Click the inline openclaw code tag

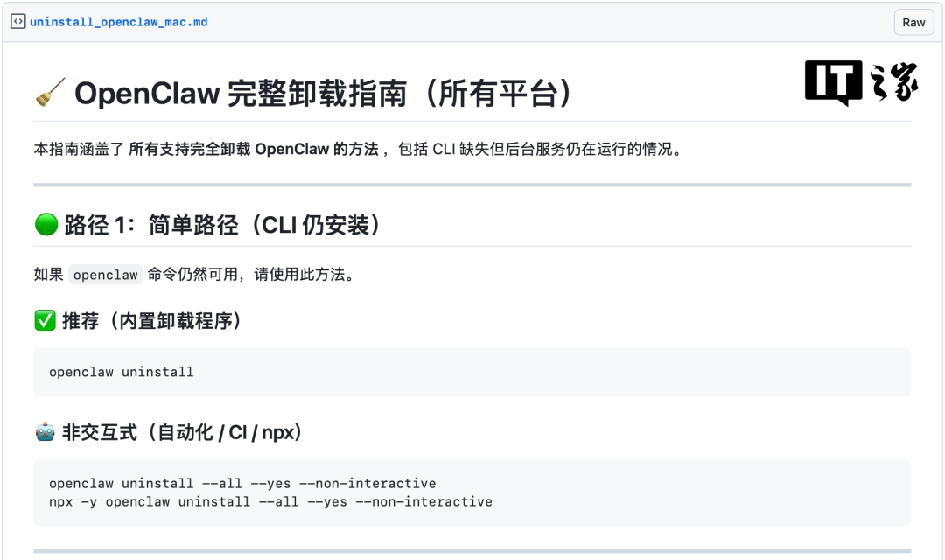click(105, 275)
